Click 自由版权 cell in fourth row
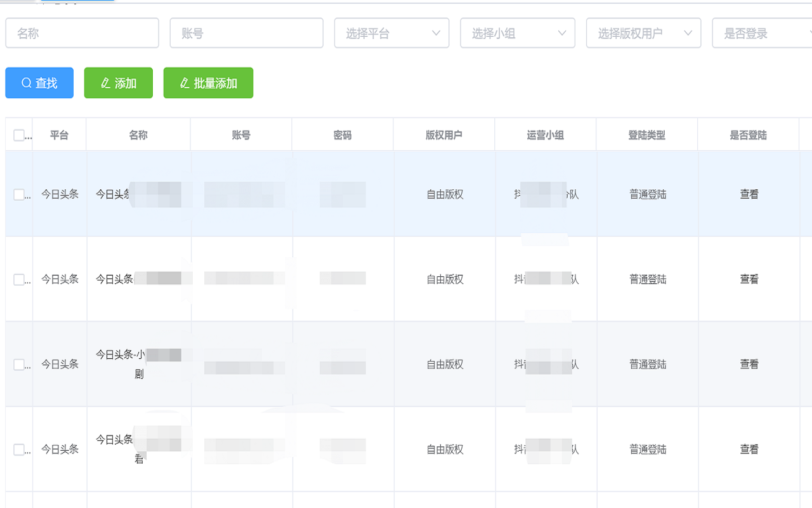 click(x=445, y=450)
